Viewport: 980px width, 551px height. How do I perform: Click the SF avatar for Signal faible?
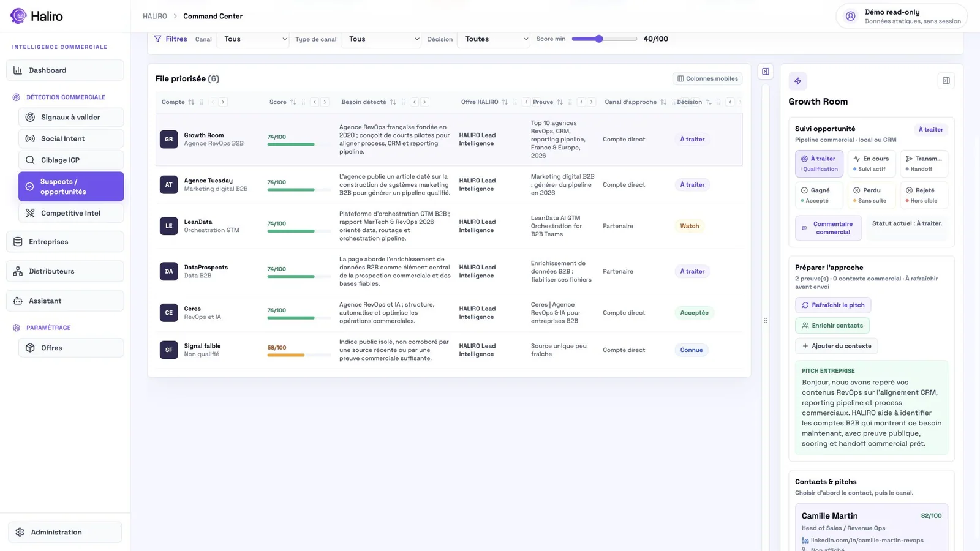tap(169, 350)
